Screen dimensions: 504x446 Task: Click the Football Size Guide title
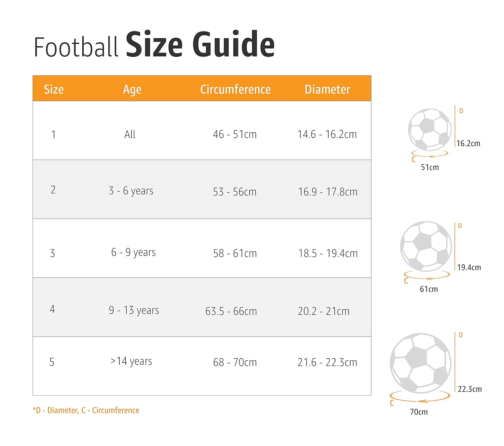click(154, 45)
